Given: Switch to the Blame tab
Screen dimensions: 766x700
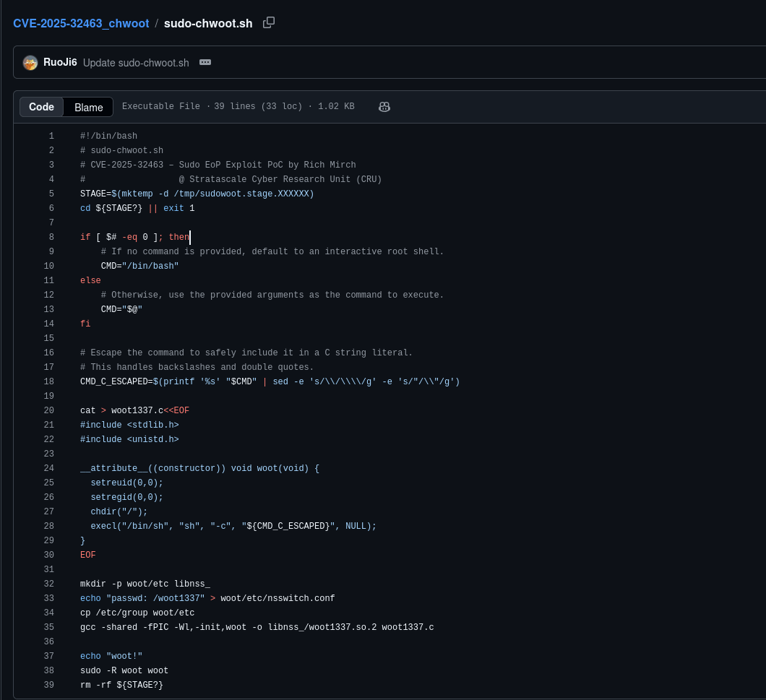Looking at the screenshot, I should point(88,107).
